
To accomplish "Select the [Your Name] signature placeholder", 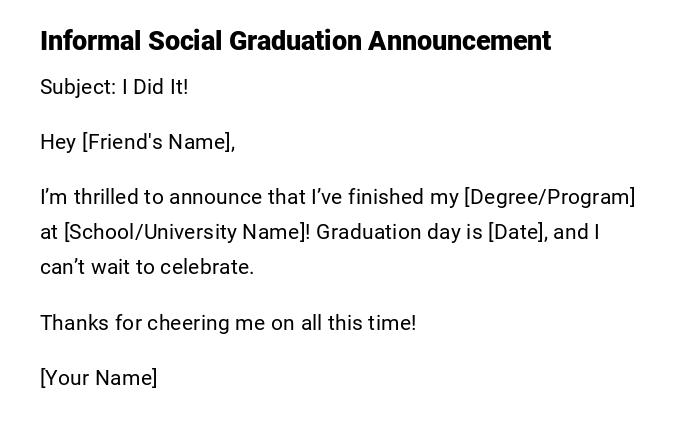I will point(99,378).
